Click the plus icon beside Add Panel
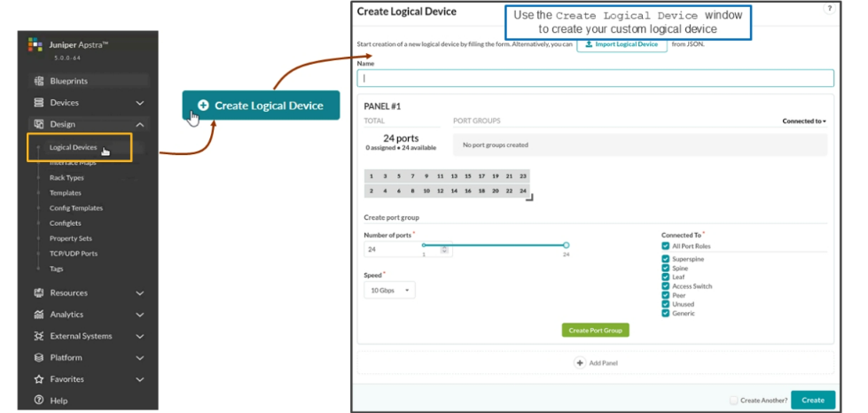Screen dimensions: 868x413 coord(580,363)
